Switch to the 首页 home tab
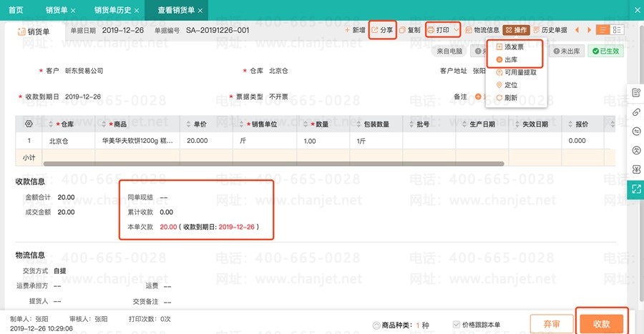 pos(16,10)
